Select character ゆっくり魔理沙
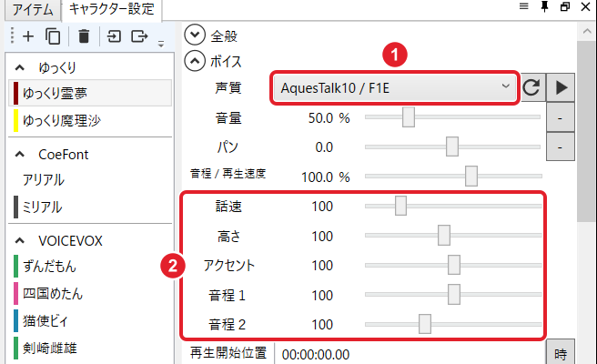The image size is (597, 364). pyautogui.click(x=90, y=120)
